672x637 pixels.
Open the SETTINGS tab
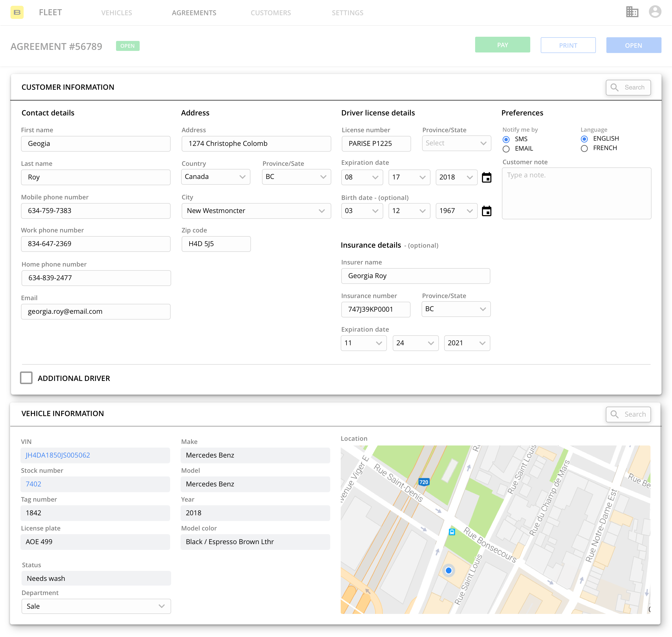click(x=347, y=13)
